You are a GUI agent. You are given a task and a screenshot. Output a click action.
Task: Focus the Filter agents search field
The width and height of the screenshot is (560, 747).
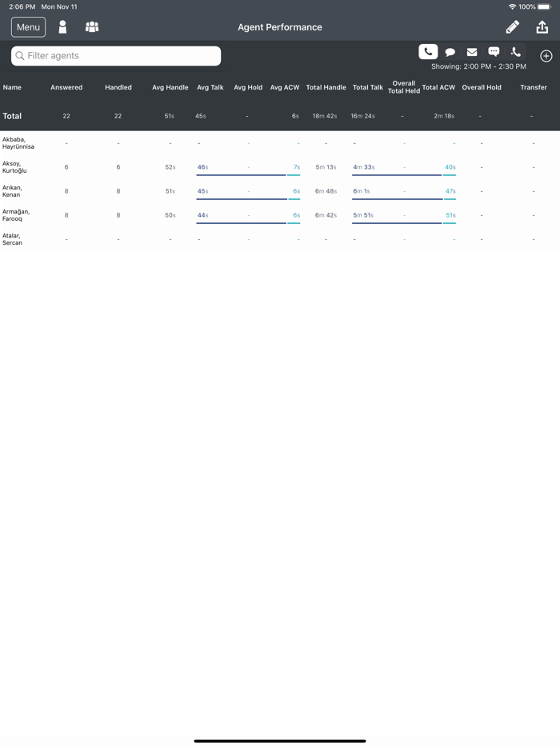[x=116, y=56]
